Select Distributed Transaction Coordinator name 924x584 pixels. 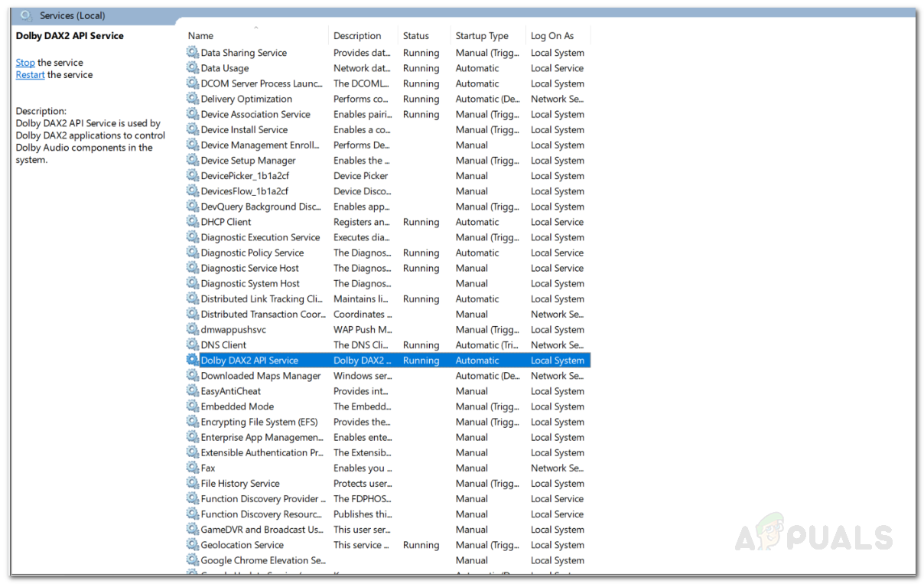tap(262, 315)
